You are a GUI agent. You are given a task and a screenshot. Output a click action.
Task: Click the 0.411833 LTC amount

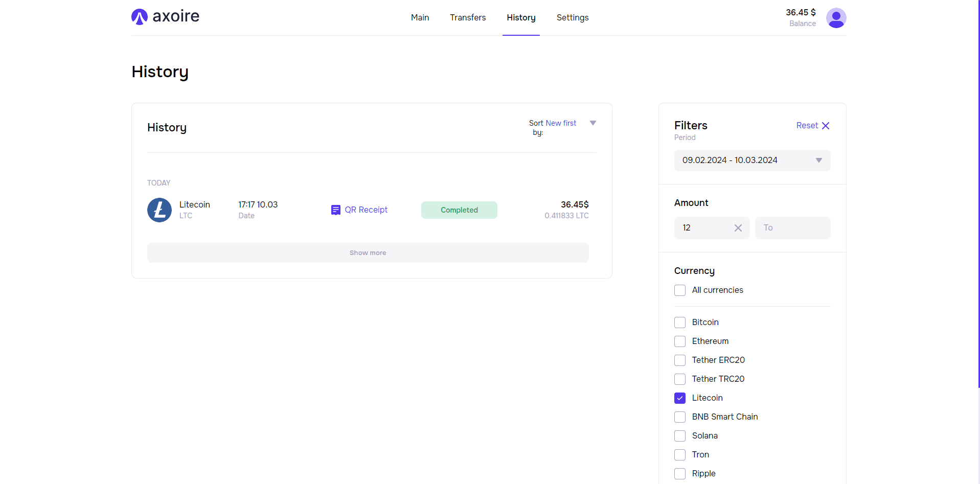coord(566,216)
